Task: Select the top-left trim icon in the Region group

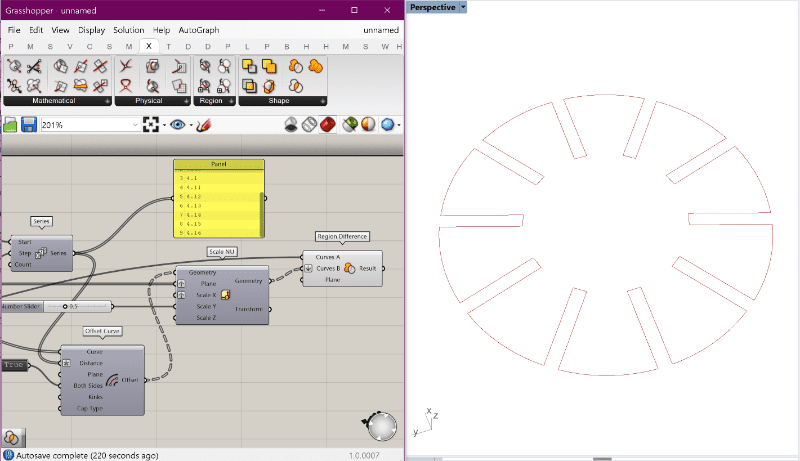Action: (205, 66)
